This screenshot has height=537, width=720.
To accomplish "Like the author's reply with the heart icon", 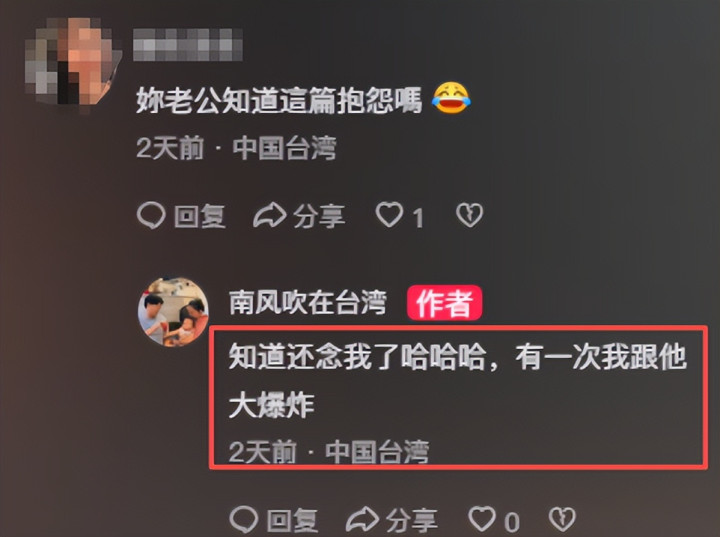I will click(x=482, y=519).
